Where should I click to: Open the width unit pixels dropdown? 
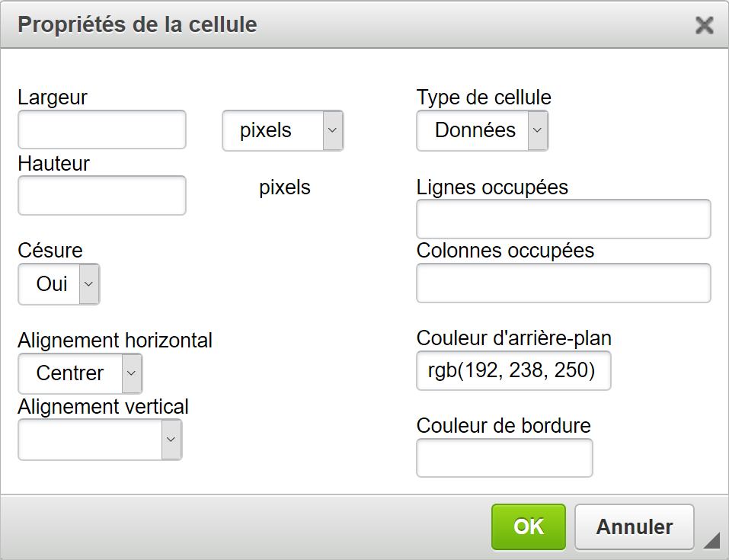283,130
